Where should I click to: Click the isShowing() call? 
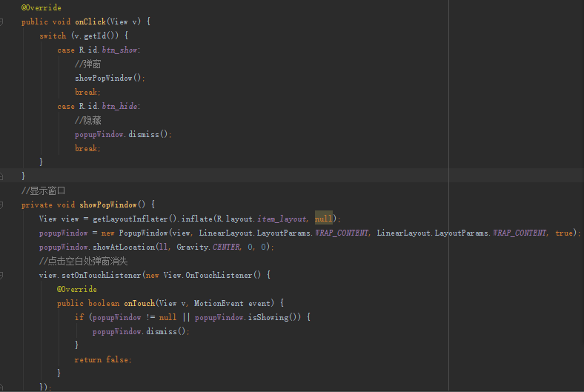click(274, 318)
